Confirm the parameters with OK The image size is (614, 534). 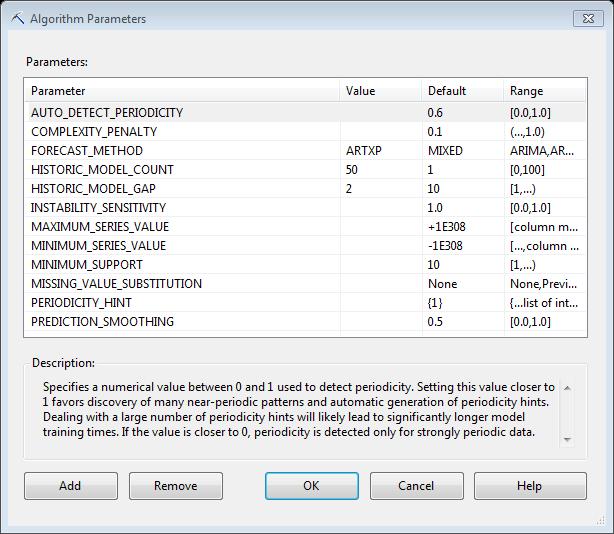[x=312, y=486]
